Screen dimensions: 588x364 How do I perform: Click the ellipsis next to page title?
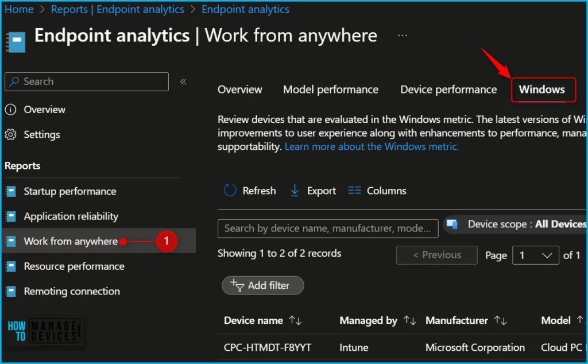pyautogui.click(x=402, y=34)
